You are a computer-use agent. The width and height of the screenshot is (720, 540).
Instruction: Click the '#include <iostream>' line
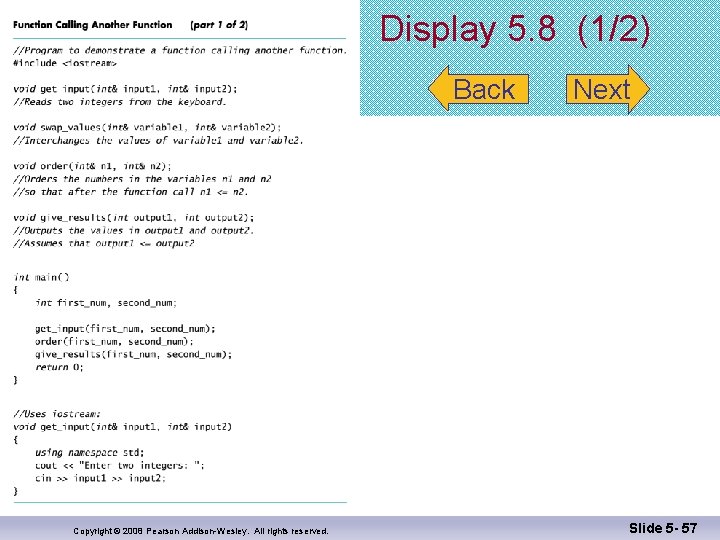(x=65, y=63)
